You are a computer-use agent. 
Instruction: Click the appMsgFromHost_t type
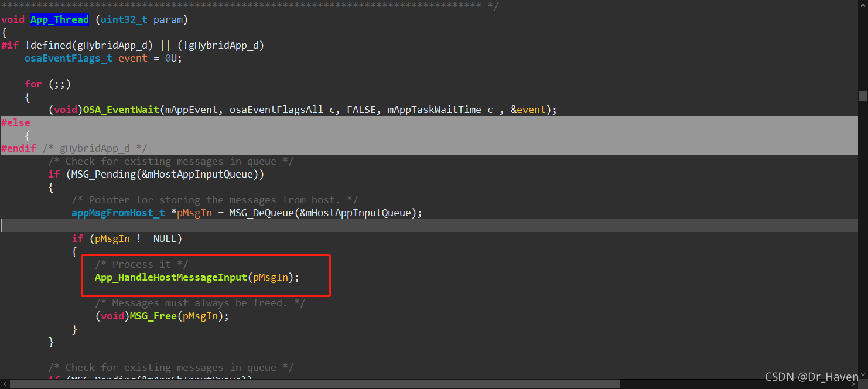tap(118, 213)
